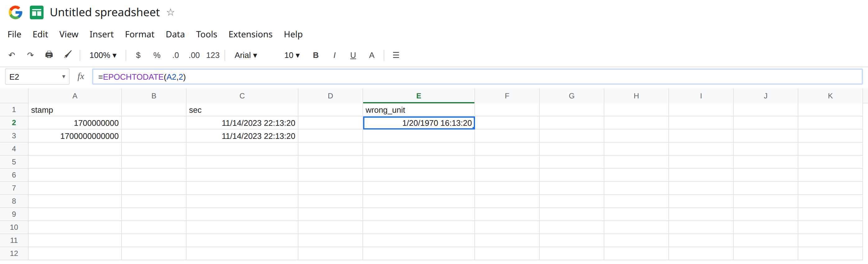Star the Untitled spreadsheet
Screen dimensions: 868x264
pyautogui.click(x=170, y=12)
